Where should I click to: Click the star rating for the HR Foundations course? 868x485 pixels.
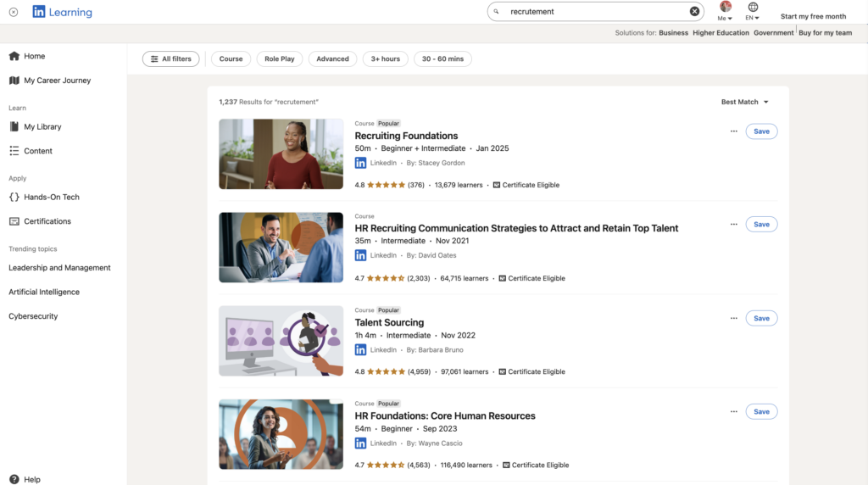point(386,465)
